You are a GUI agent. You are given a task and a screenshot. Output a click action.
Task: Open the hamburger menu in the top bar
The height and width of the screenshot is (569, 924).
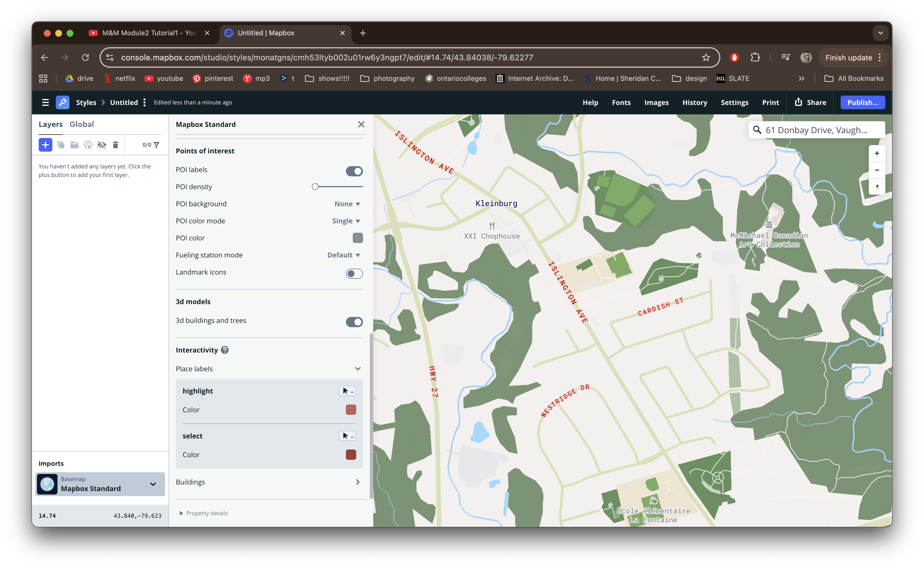(x=45, y=102)
